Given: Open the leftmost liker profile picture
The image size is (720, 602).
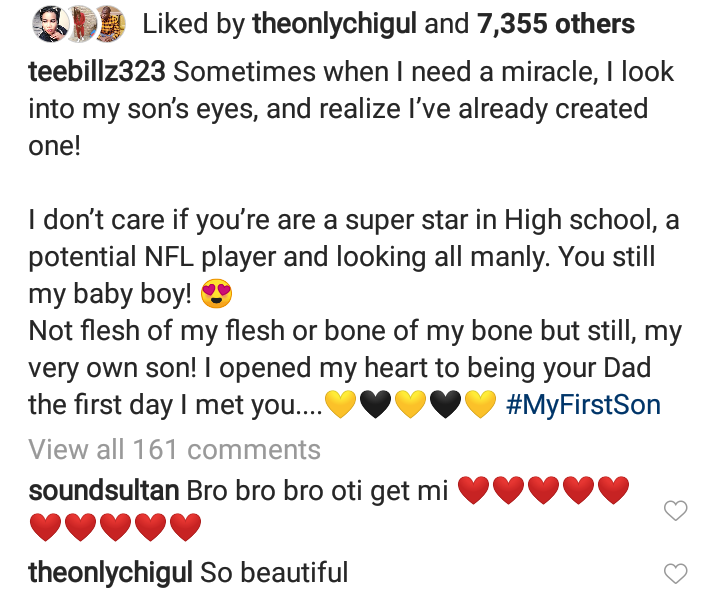Looking at the screenshot, I should tap(48, 23).
